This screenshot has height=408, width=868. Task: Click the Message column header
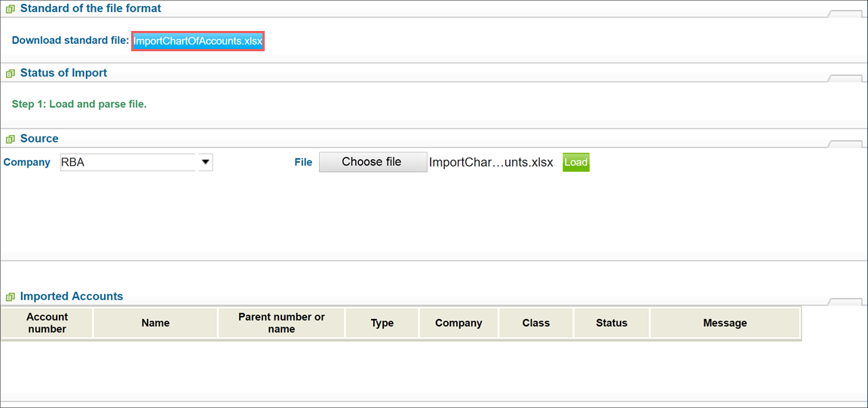(725, 324)
